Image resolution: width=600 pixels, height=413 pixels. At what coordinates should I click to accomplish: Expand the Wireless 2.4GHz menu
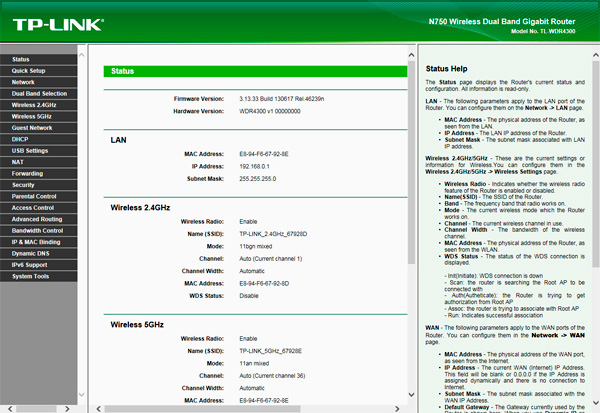[x=34, y=105]
